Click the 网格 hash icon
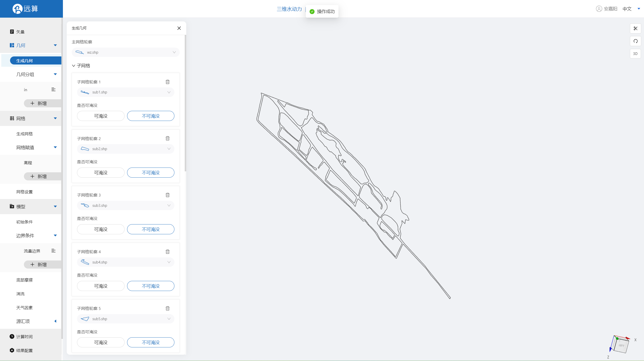 [12, 118]
